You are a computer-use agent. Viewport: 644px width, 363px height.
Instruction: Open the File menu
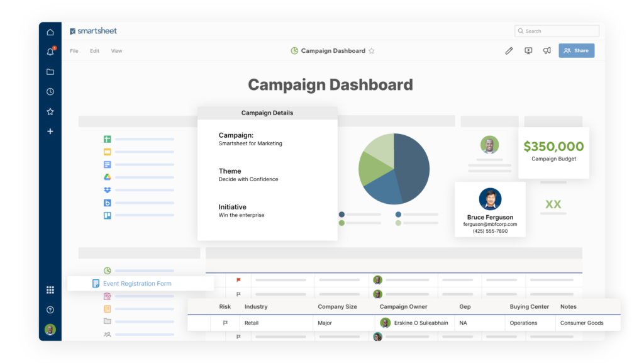(74, 50)
